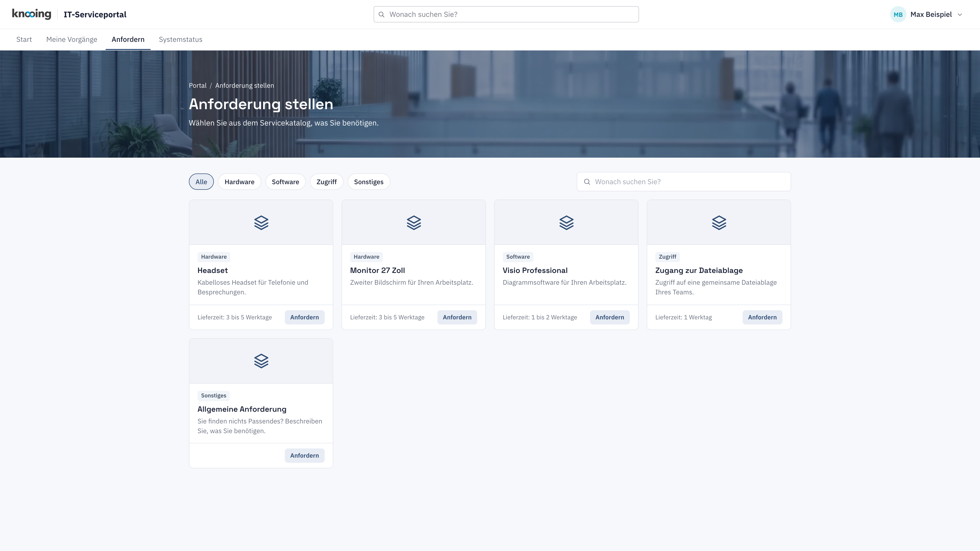Screen dimensions: 980x551
Task: Click the Software tag on Visio card
Action: coord(518,257)
